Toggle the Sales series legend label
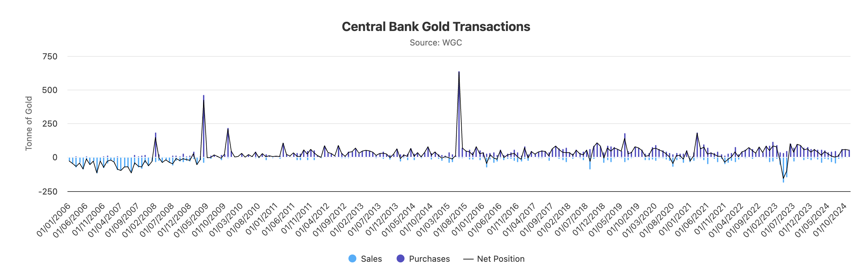868x269 pixels. (x=371, y=259)
